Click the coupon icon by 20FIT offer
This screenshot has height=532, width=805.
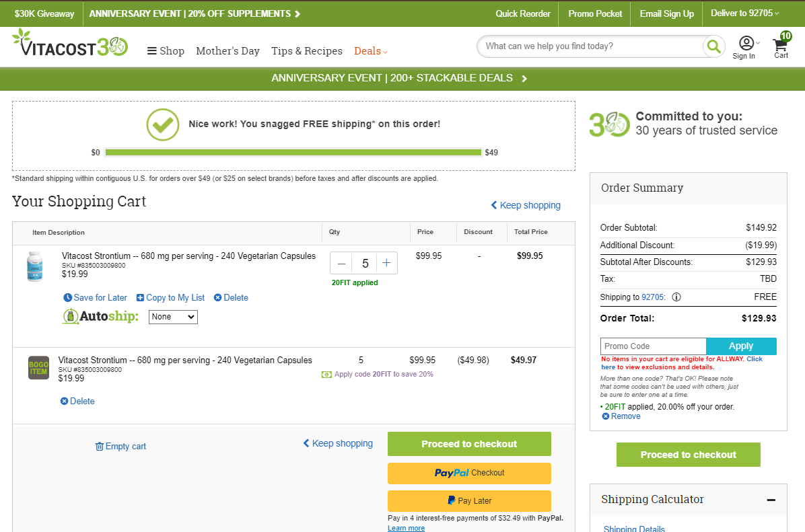pyautogui.click(x=326, y=375)
